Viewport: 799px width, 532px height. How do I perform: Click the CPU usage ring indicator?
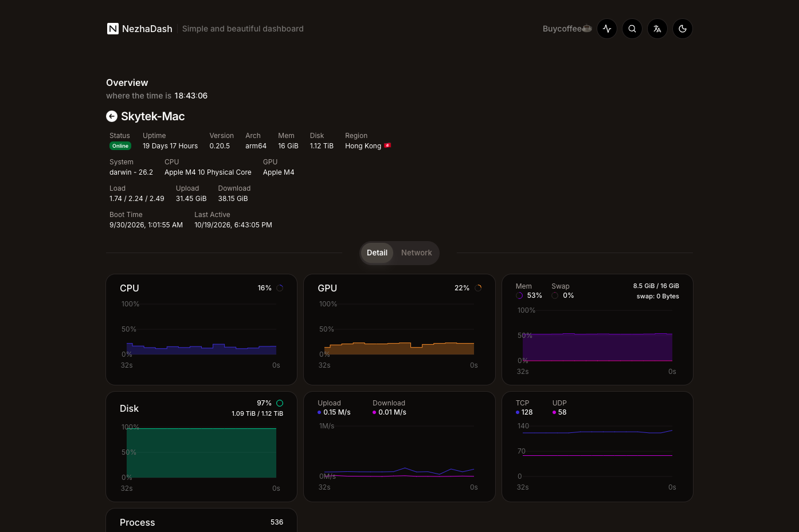point(280,288)
